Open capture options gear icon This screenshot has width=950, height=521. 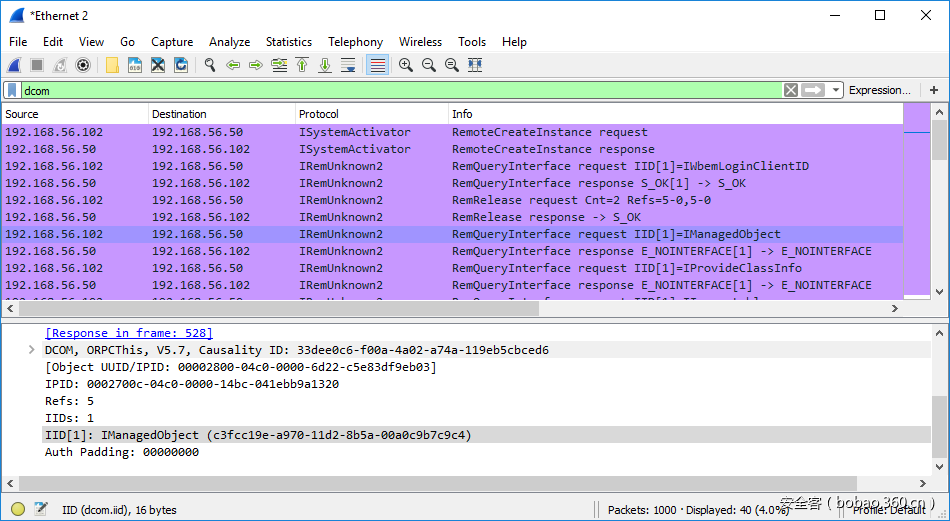(x=83, y=65)
